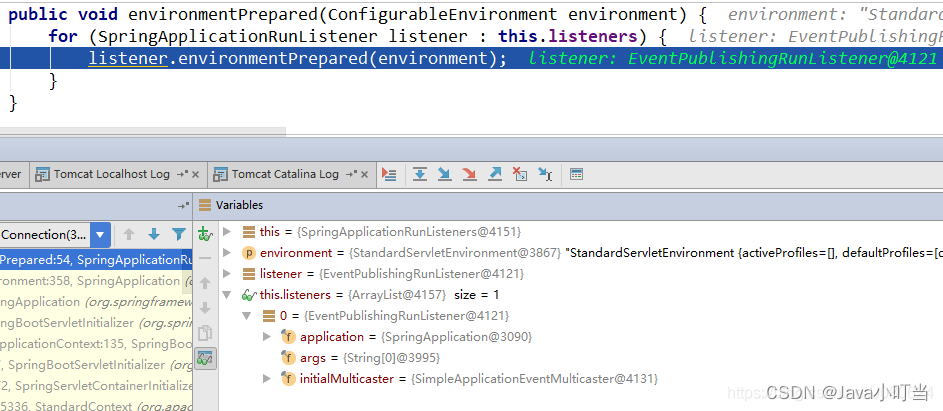Select the 'initialMulticaster = {SimpleApplicationEventMulticaster@4131}' row
The image size is (943, 411).
581,379
